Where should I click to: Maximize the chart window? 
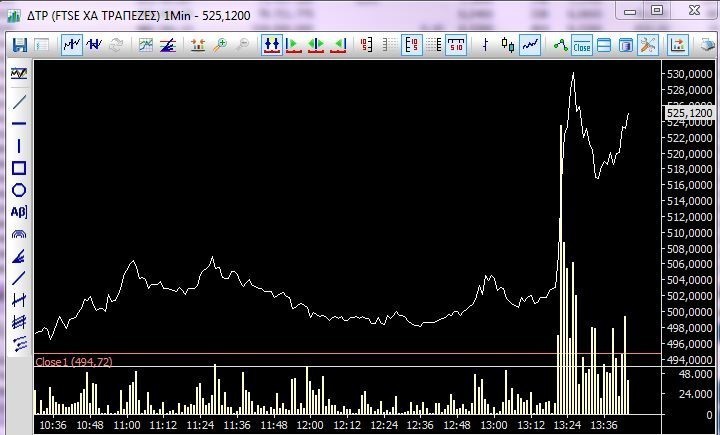pos(657,10)
